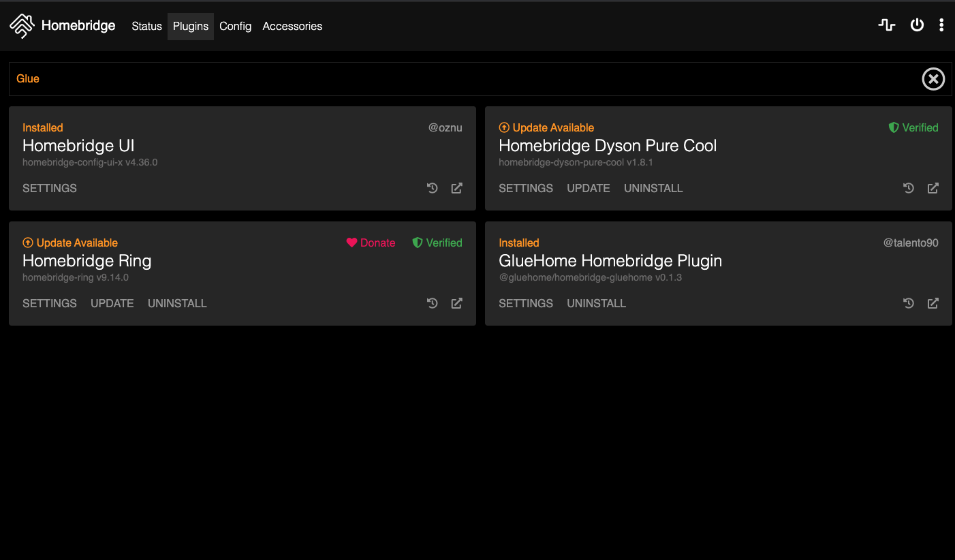Viewport: 955px width, 560px height.
Task: Click the Homebridge UI plugin title
Action: (x=78, y=146)
